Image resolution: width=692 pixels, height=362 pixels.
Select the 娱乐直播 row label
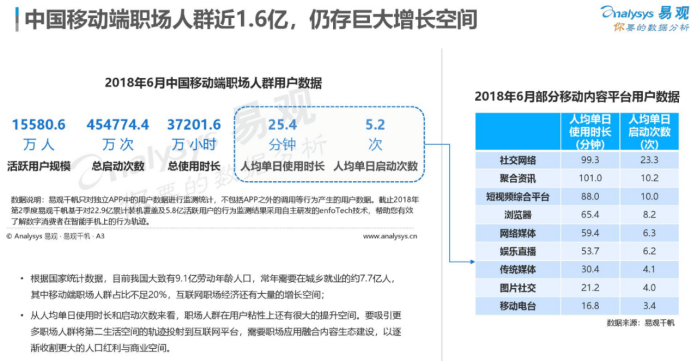[518, 252]
